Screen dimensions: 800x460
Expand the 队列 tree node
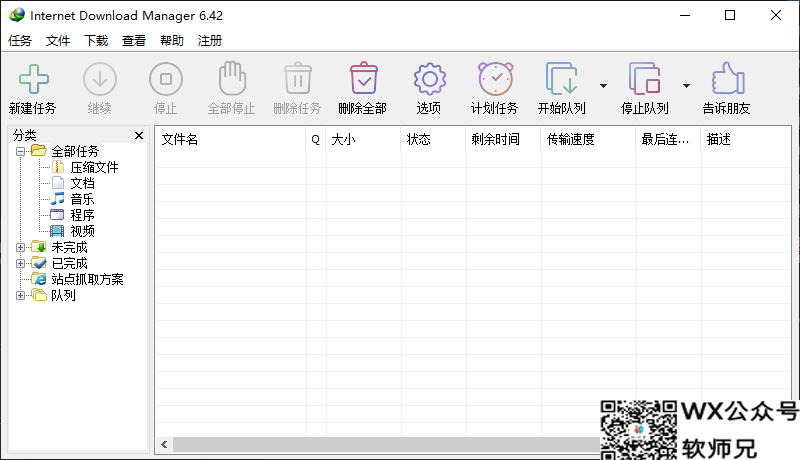(x=20, y=295)
